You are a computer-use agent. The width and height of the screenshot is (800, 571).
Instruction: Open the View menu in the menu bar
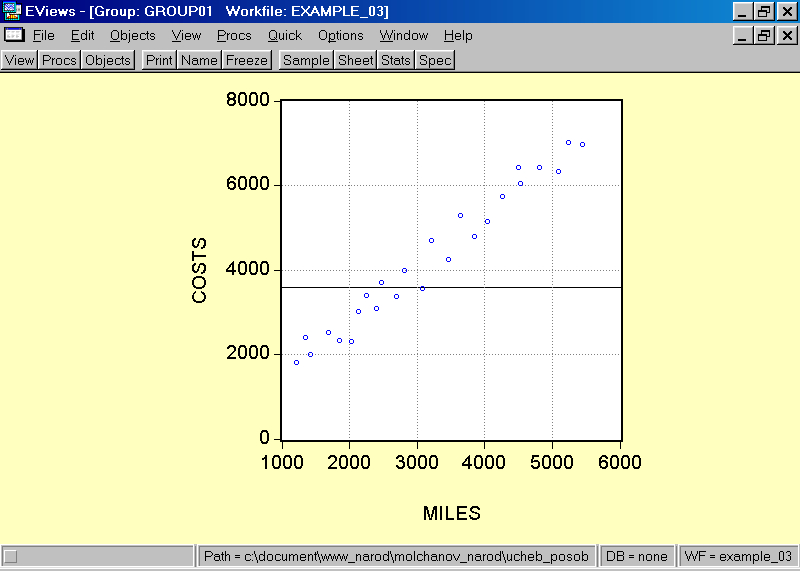(186, 36)
